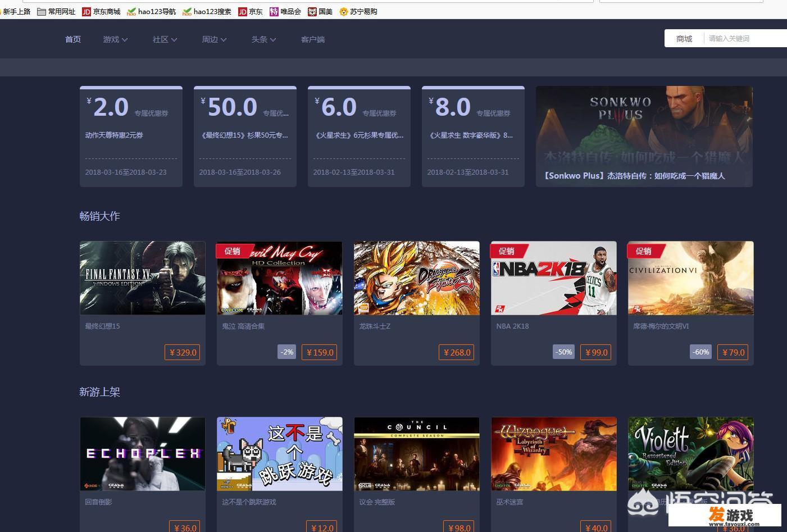
Task: Claim the ¥6.0 火星求生 coupon
Action: [x=359, y=137]
